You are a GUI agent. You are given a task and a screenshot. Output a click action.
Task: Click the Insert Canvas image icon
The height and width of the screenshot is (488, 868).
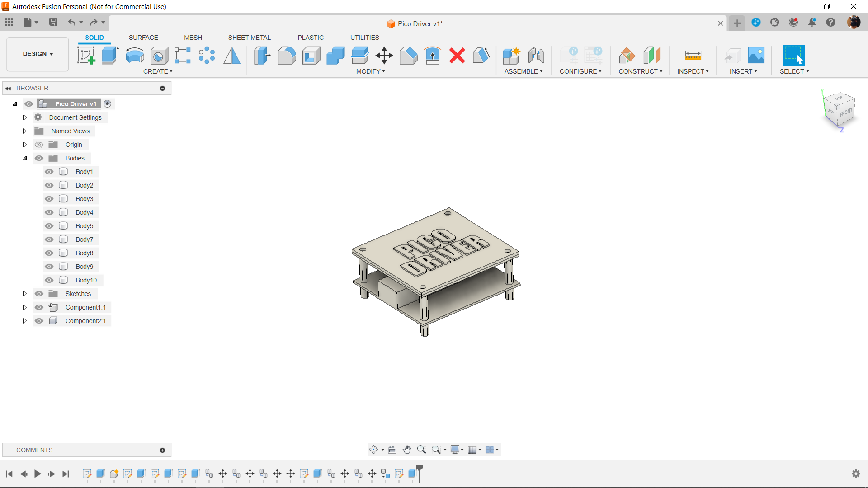tap(756, 56)
